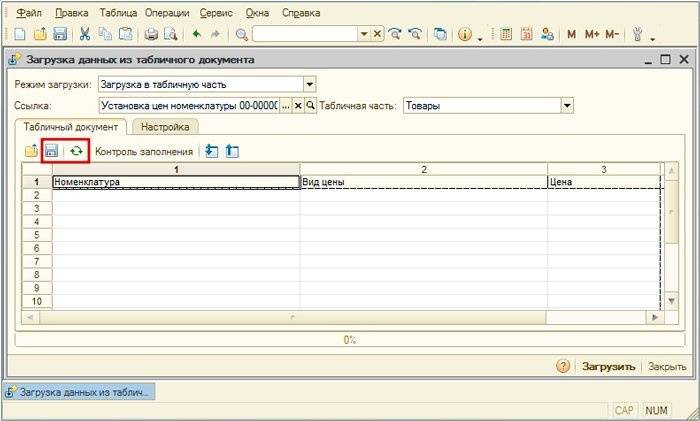Screen dimensions: 700x421
Task: Click Загрузка данных taskbar window button
Action: pyautogui.click(x=79, y=392)
